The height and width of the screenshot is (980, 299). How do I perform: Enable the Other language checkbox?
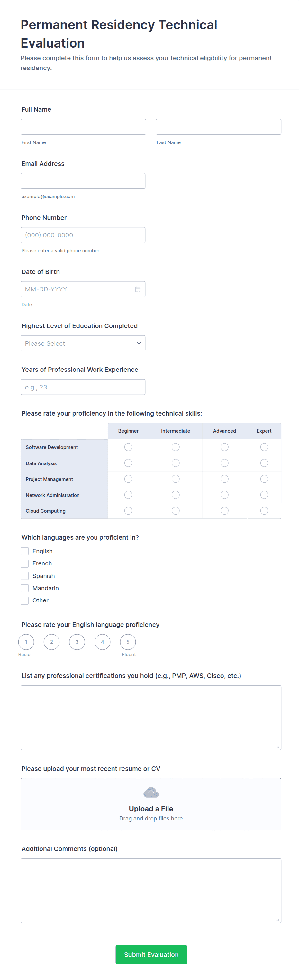click(x=25, y=600)
